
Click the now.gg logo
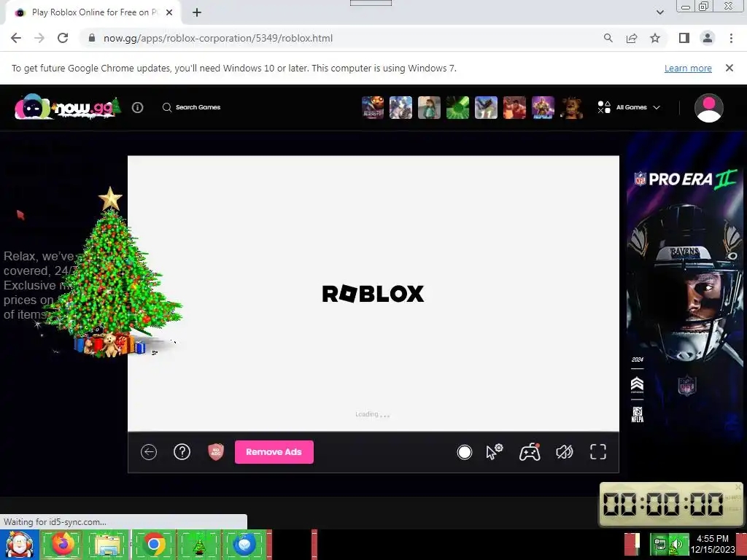(x=67, y=106)
